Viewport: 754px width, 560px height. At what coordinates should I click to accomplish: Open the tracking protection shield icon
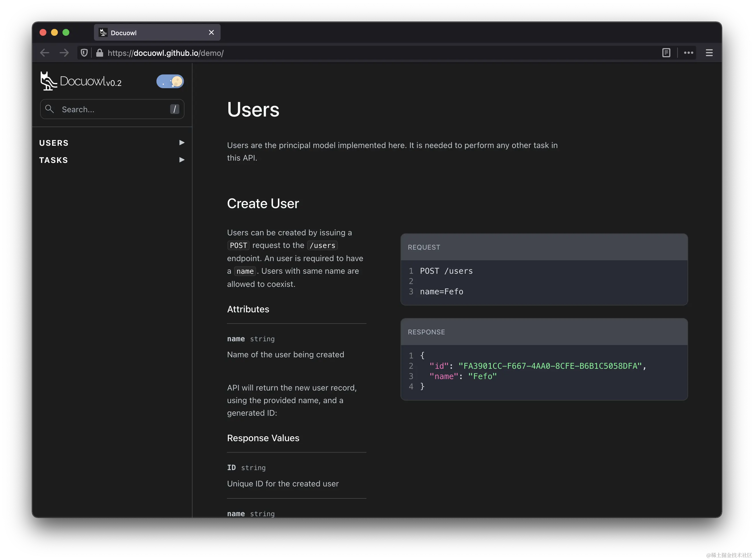point(84,53)
